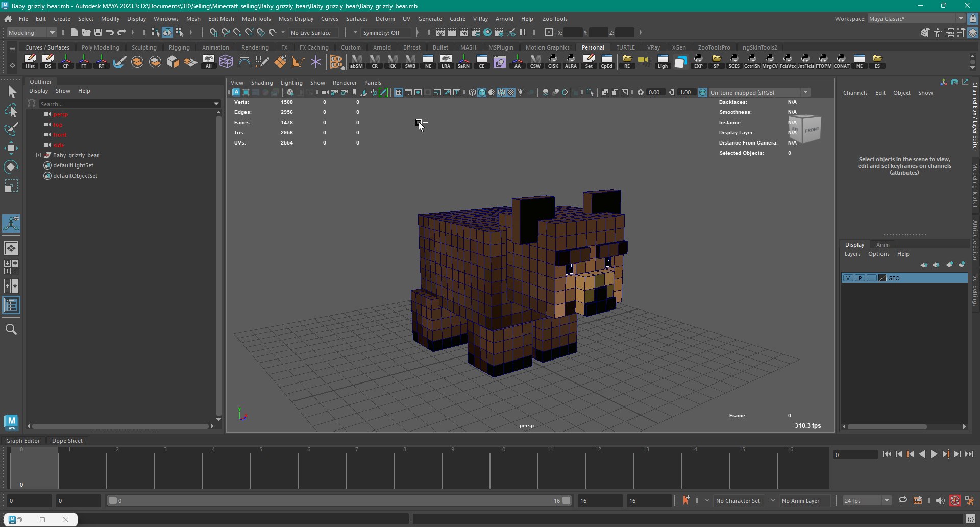This screenshot has width=980, height=527.
Task: Click the LRA shelf button
Action: click(446, 61)
